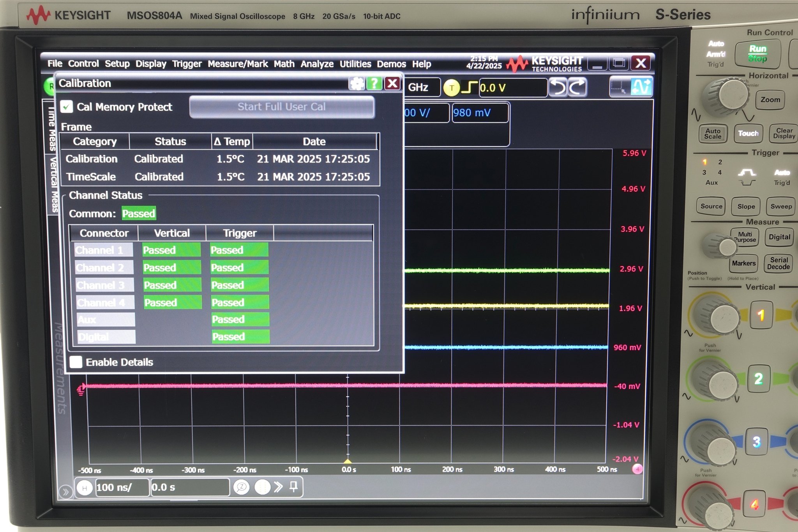Open the File menu

coord(55,64)
